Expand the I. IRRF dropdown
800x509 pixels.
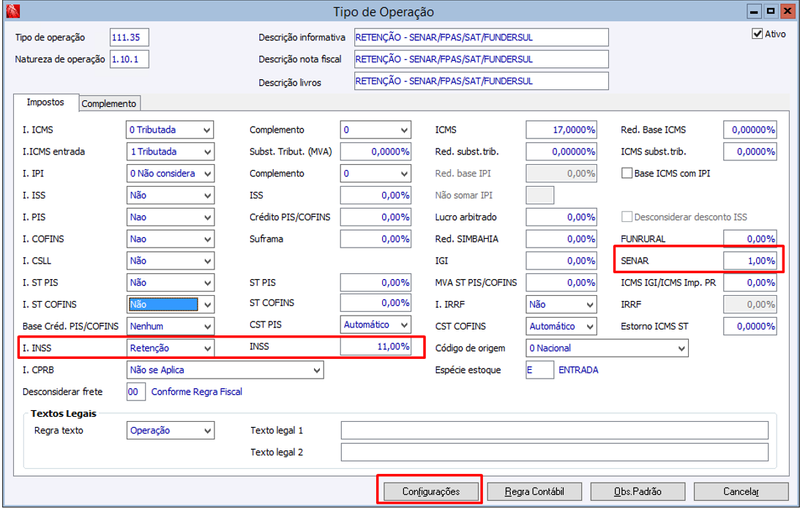(x=561, y=304)
